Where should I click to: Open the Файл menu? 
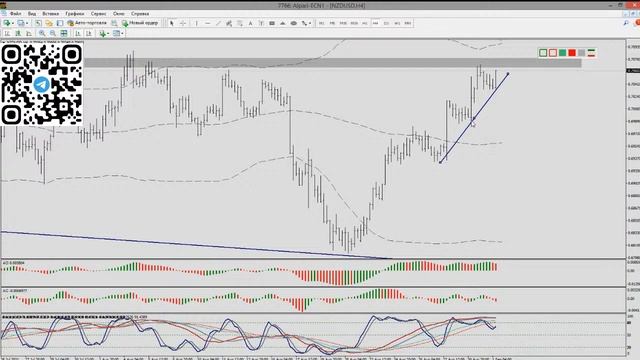[16, 13]
